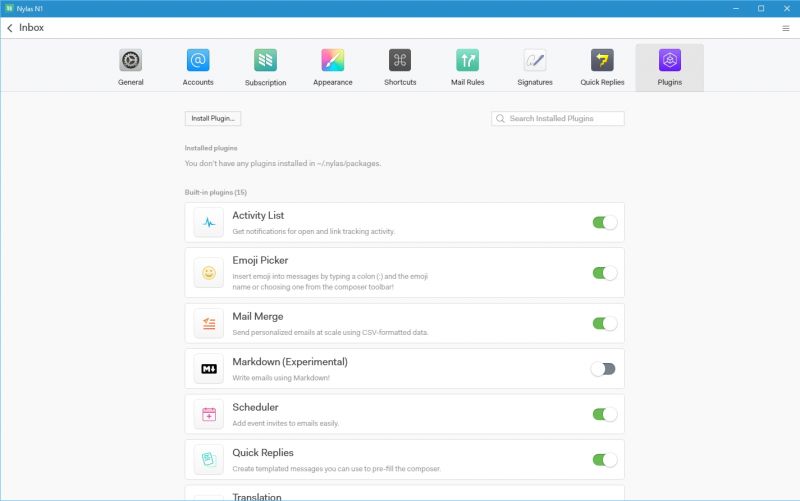Select the Plugins tab label
The width and height of the screenshot is (800, 501).
(669, 82)
